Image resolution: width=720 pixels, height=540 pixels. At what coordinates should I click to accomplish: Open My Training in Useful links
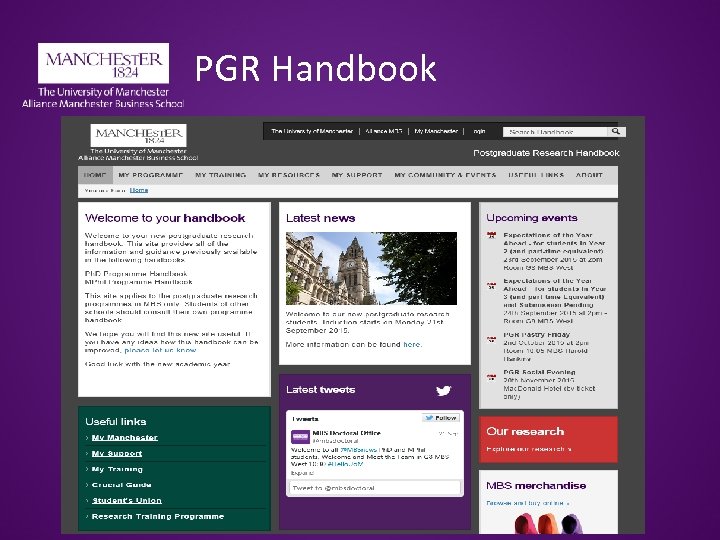point(117,469)
